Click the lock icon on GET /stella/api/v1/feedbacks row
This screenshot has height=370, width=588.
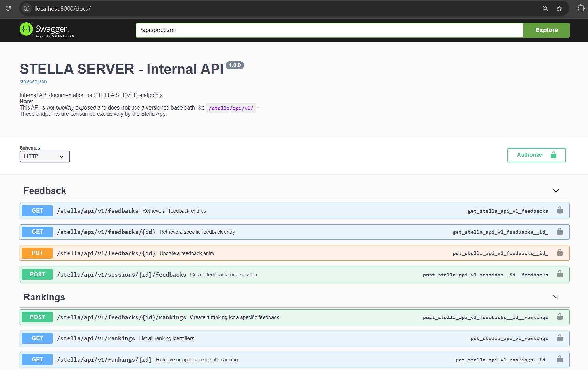560,210
